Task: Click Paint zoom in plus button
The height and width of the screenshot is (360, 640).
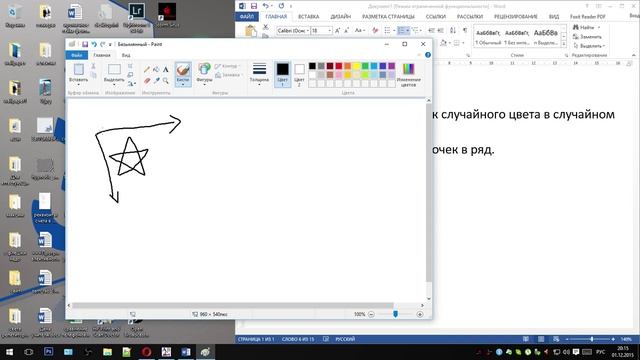Action: point(420,314)
